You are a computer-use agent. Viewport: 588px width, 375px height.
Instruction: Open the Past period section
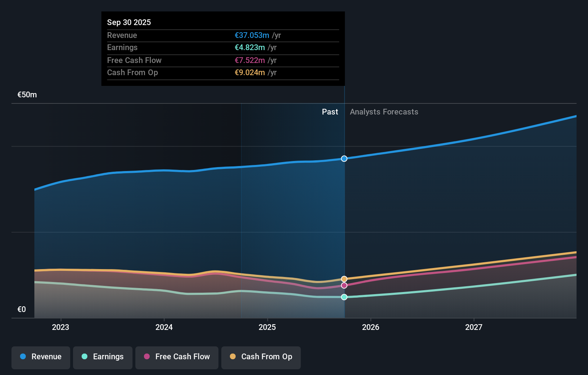coord(330,112)
